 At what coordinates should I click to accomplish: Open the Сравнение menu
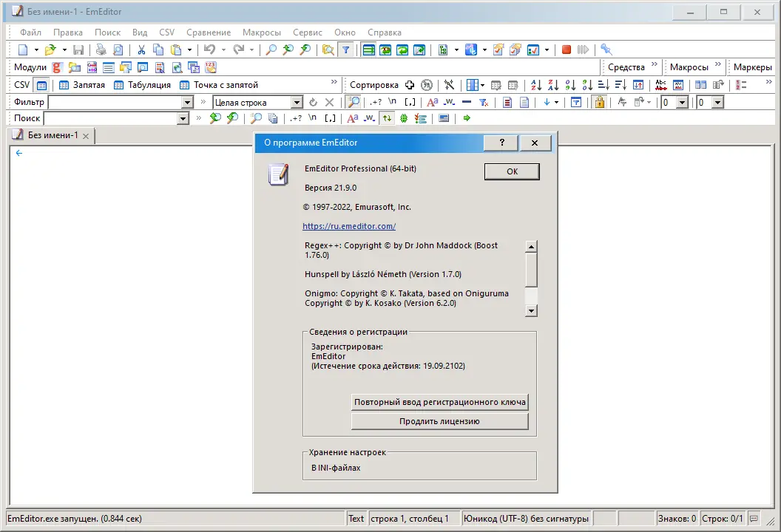tap(209, 33)
